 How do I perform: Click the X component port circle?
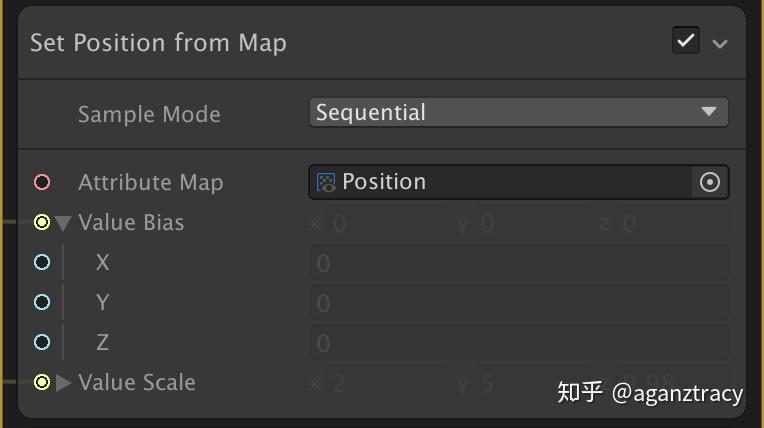coord(42,262)
